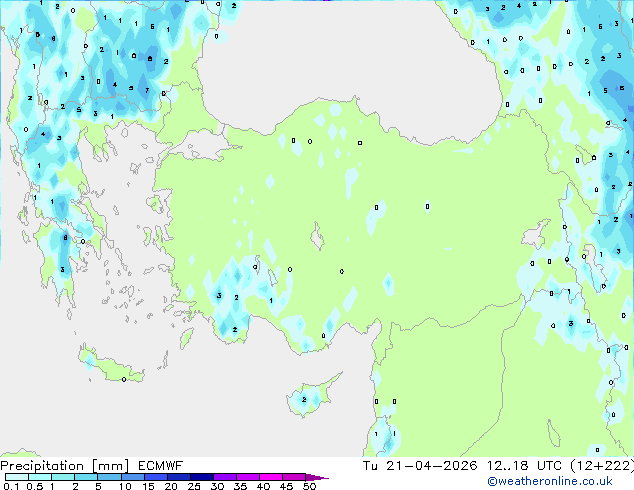Image resolution: width=634 pixels, height=490 pixels.
Task: Click the legend label "40"
Action: point(263,486)
